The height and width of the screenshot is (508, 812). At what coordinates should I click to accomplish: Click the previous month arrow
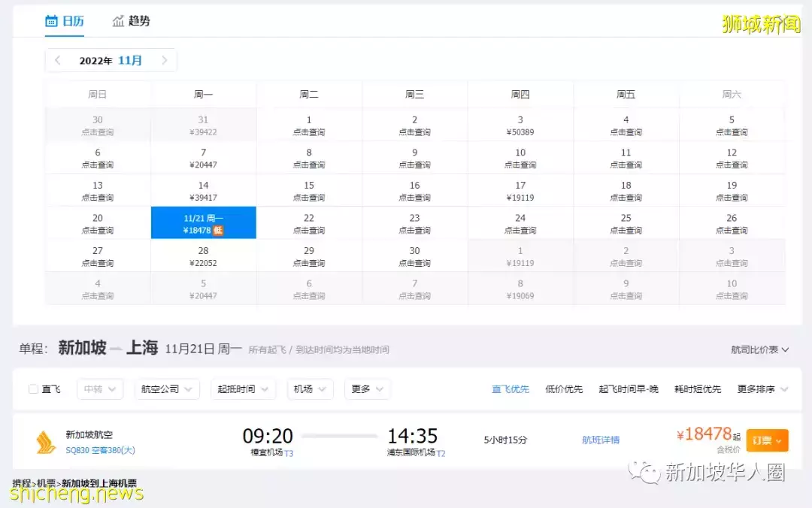[58, 60]
